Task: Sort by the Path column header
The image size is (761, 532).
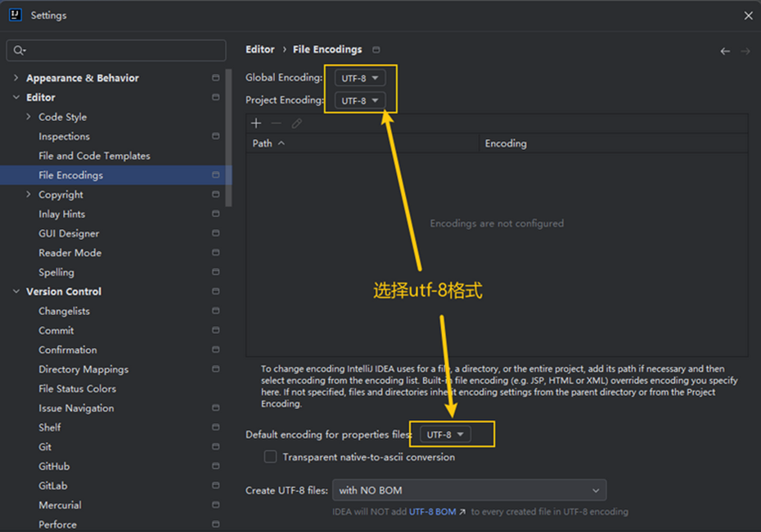Action: (x=362, y=143)
